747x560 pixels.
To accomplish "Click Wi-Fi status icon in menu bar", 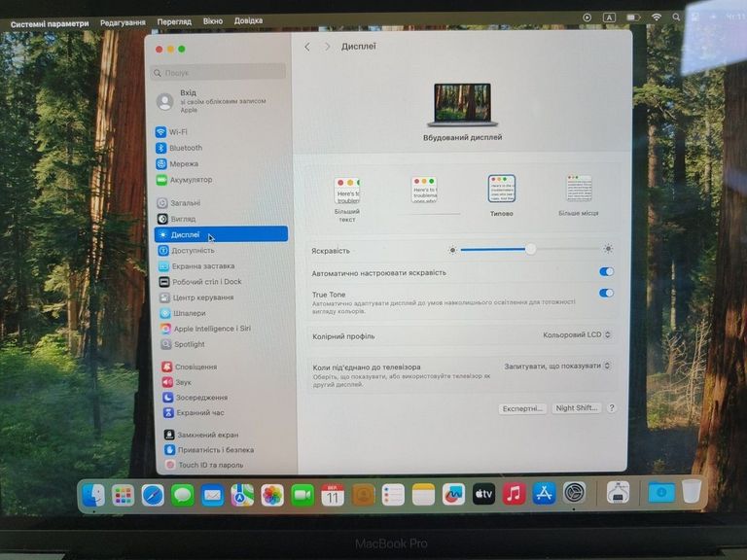I will 656,17.
